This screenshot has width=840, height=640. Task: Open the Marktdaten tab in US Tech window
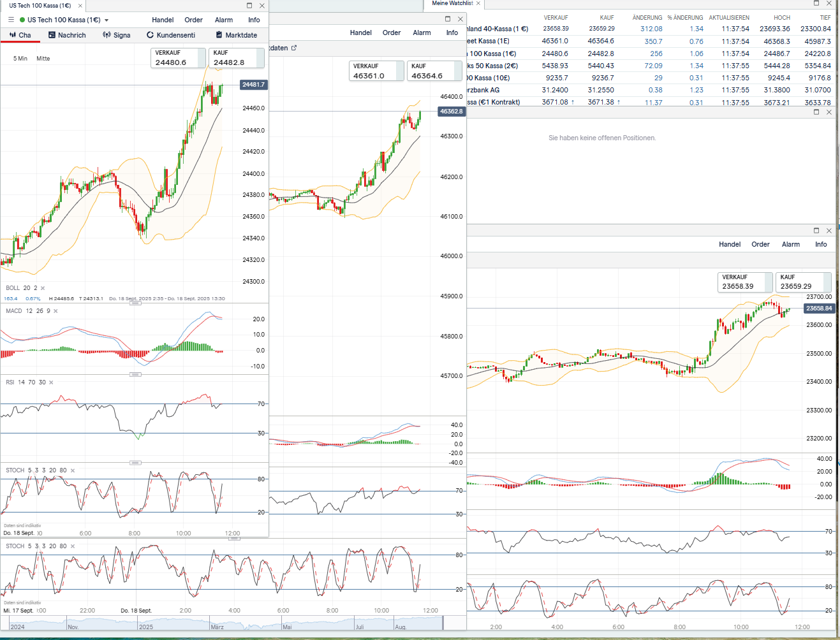click(x=237, y=35)
